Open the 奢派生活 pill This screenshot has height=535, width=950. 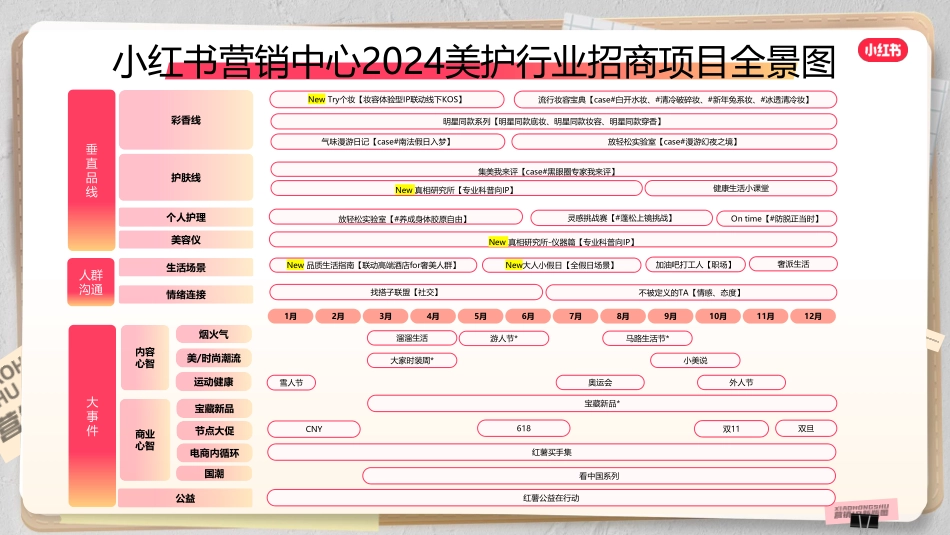793,264
